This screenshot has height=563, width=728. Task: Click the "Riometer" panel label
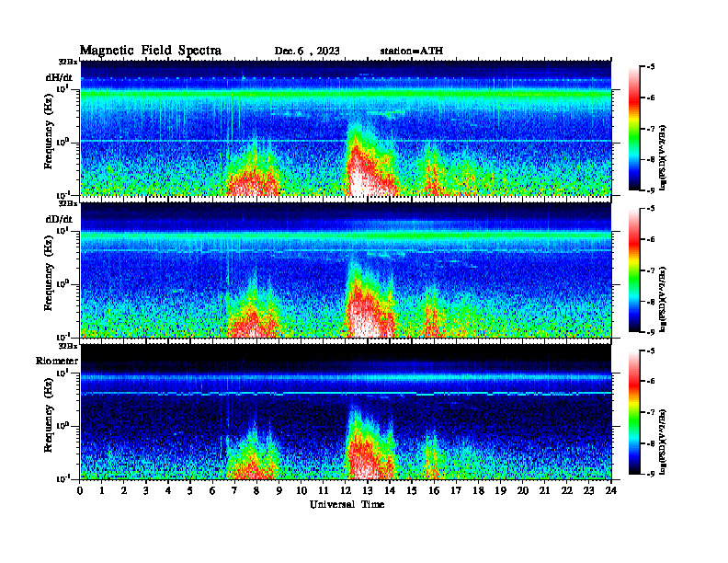tap(57, 361)
